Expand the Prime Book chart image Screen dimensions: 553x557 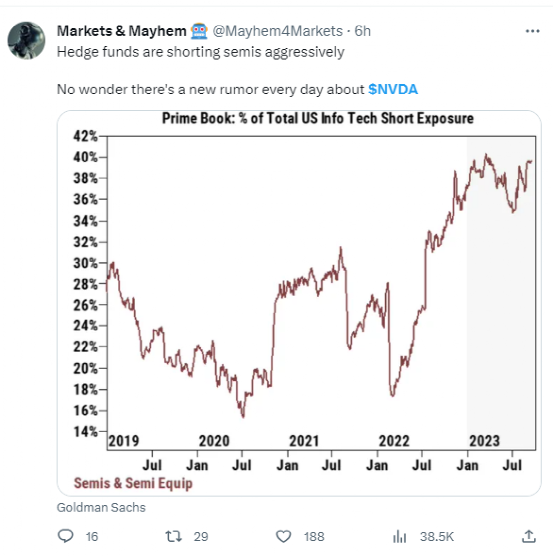tap(299, 303)
